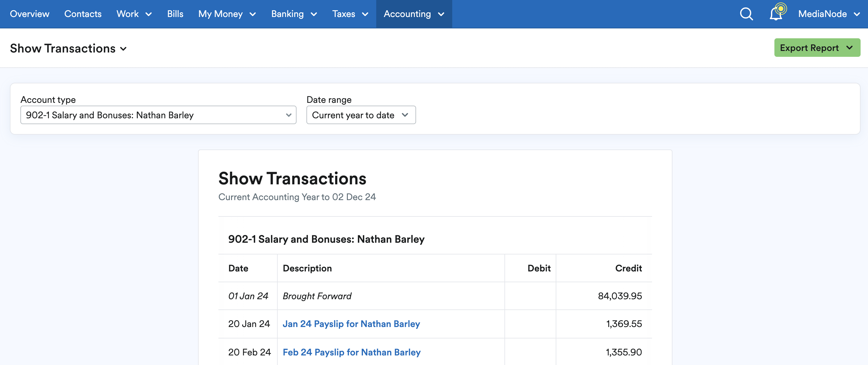Expand the Taxes menu

coord(350,14)
